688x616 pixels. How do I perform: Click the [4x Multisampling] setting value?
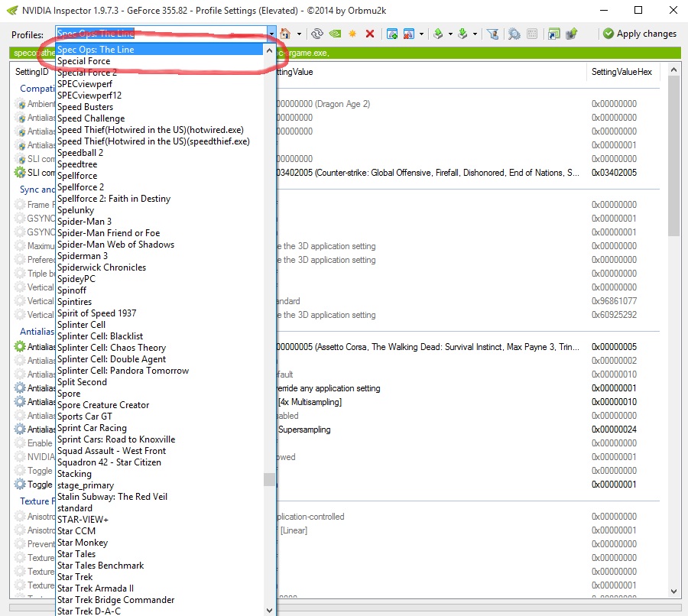pos(310,402)
